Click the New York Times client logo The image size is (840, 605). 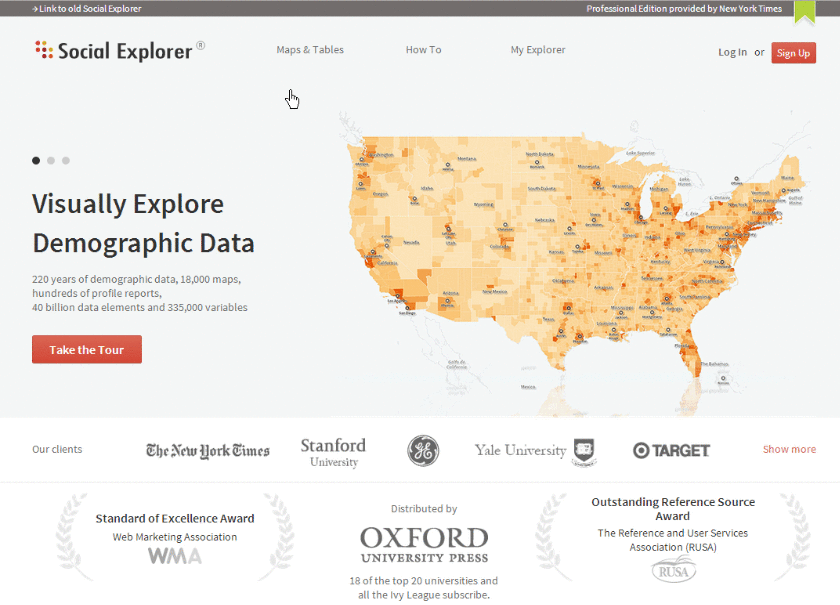coord(208,450)
